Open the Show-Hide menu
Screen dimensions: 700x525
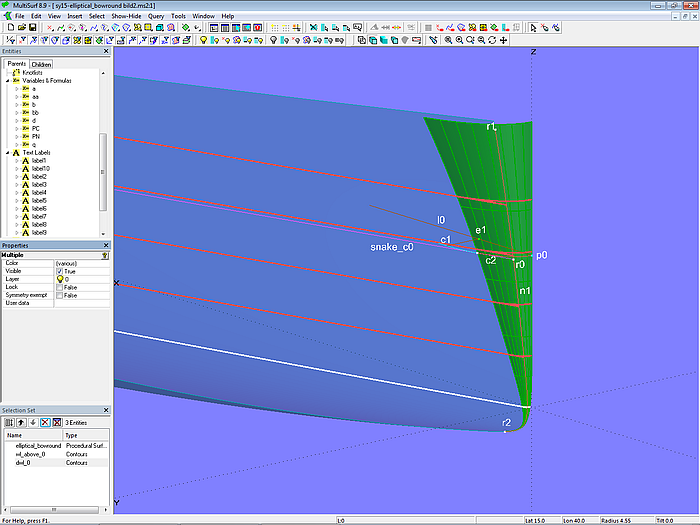click(x=126, y=17)
